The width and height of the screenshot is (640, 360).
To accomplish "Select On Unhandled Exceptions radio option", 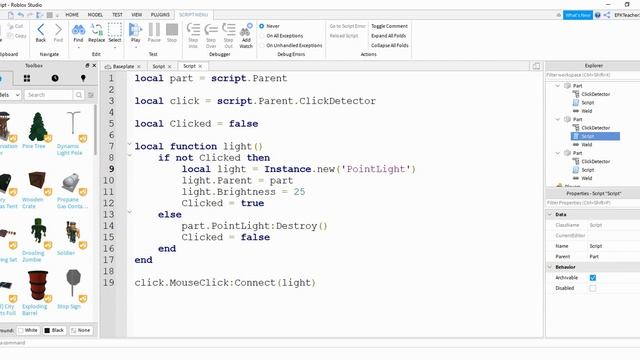I will tap(262, 46).
